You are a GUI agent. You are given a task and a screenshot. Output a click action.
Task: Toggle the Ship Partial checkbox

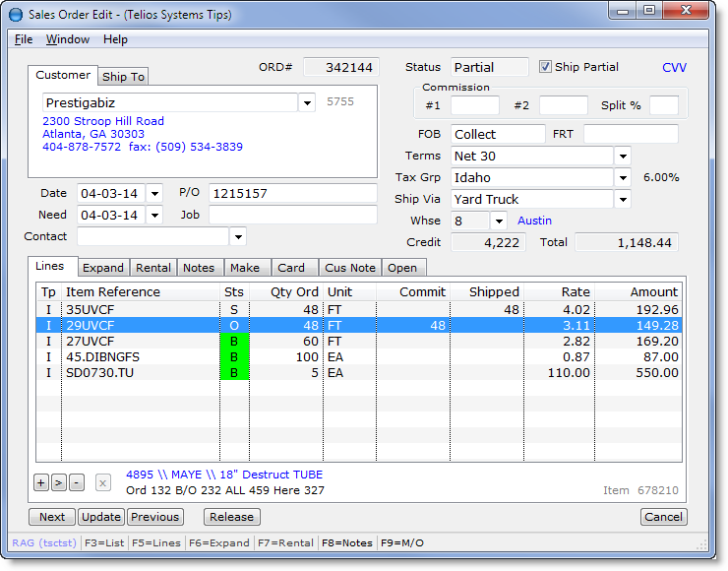point(546,67)
